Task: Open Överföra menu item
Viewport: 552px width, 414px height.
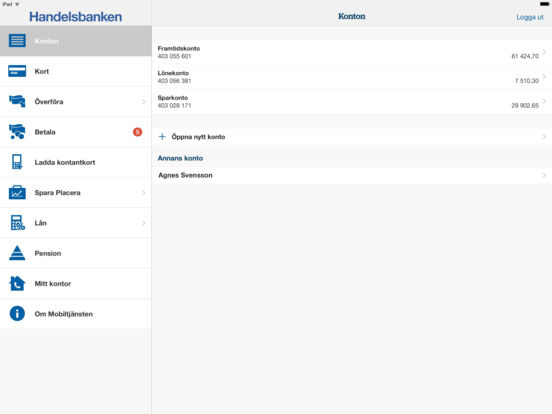Action: [x=76, y=101]
